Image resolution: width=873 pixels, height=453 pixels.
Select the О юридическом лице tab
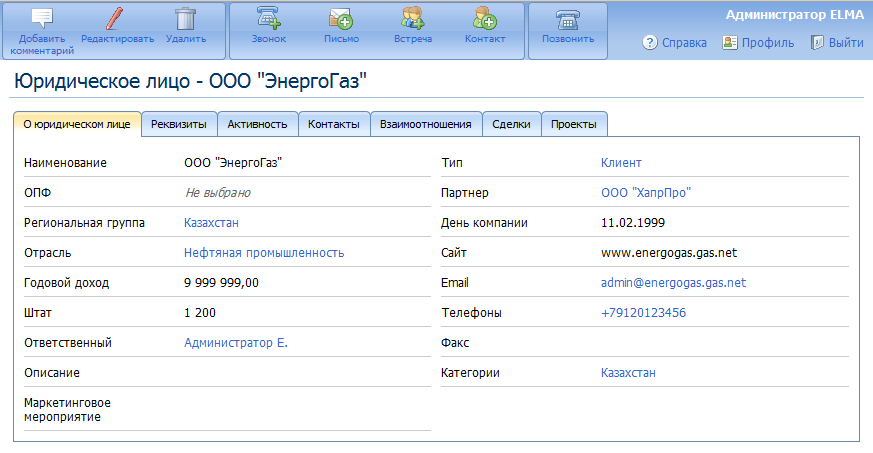[77, 124]
